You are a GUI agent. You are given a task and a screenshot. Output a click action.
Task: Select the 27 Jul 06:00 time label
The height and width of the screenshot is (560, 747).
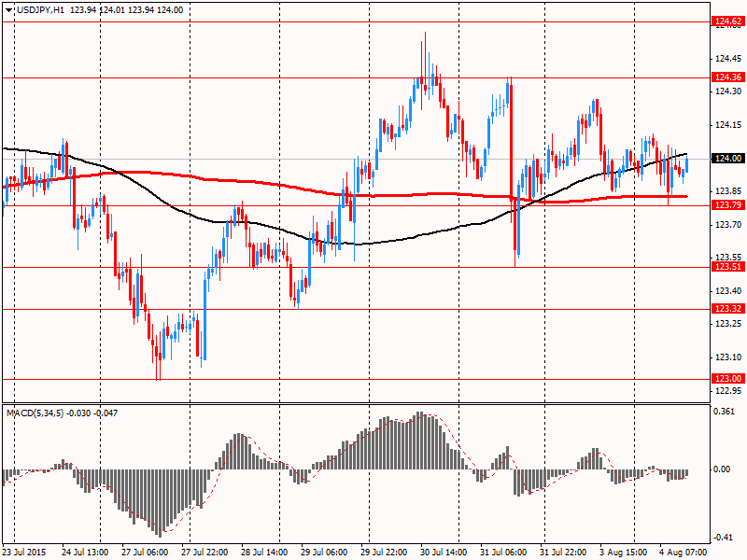pos(145,553)
